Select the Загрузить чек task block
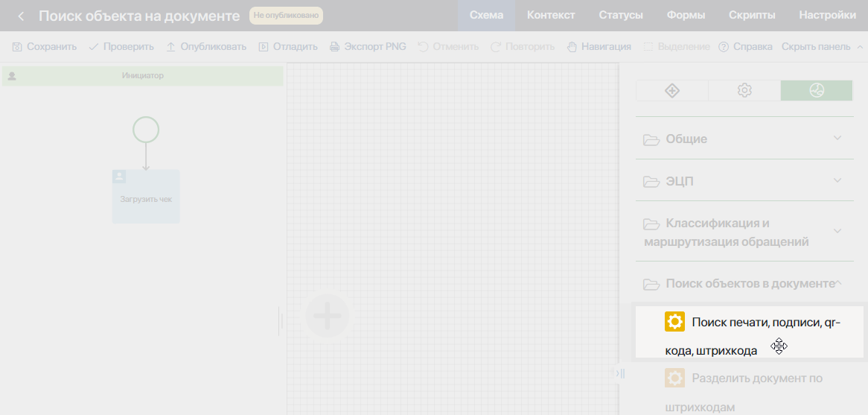The width and height of the screenshot is (868, 415). click(x=146, y=196)
